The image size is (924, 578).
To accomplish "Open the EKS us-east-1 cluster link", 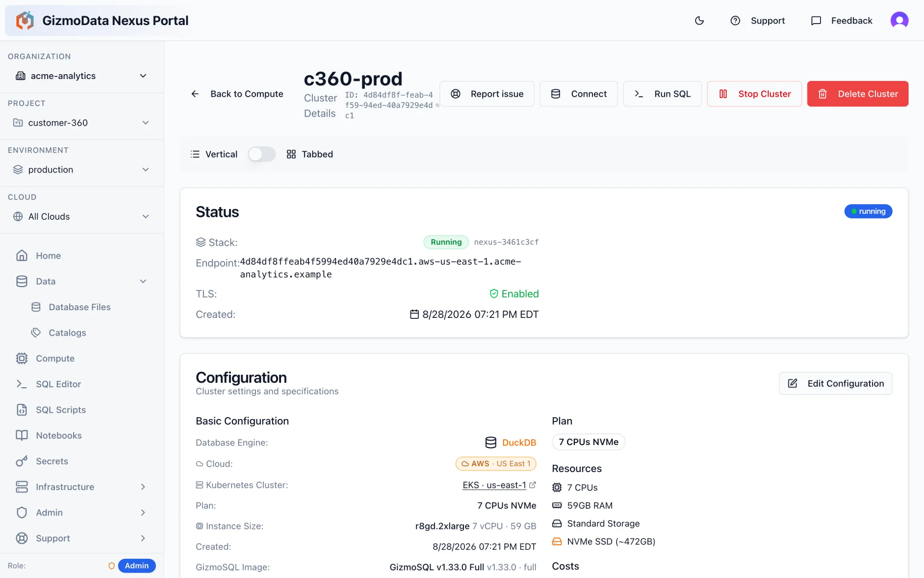I will point(494,485).
